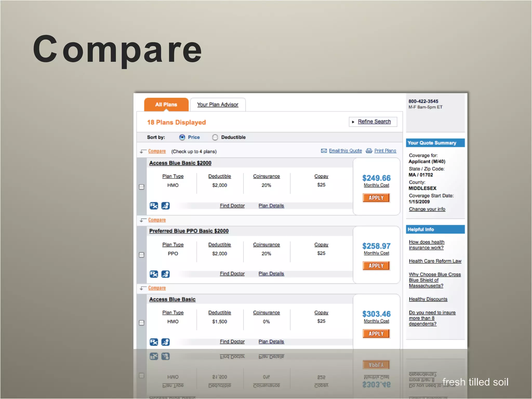View Plan Details for the $303.46 plan

coord(271,342)
